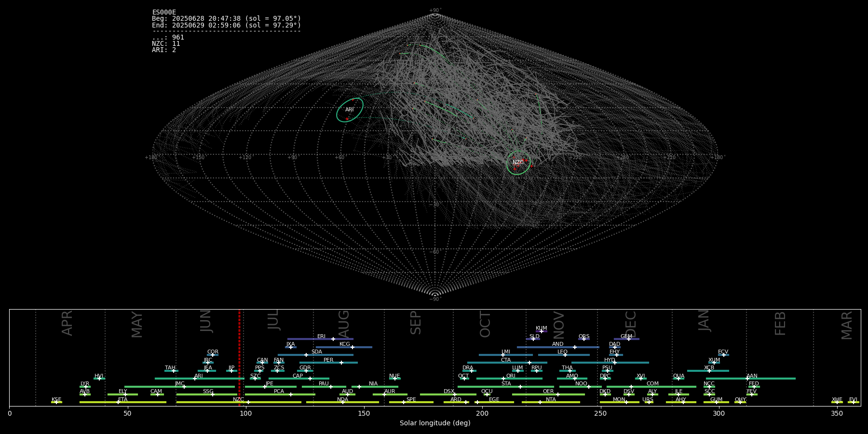Click the ETA shower label in the timeline
The width and height of the screenshot is (868, 434).
point(123,400)
